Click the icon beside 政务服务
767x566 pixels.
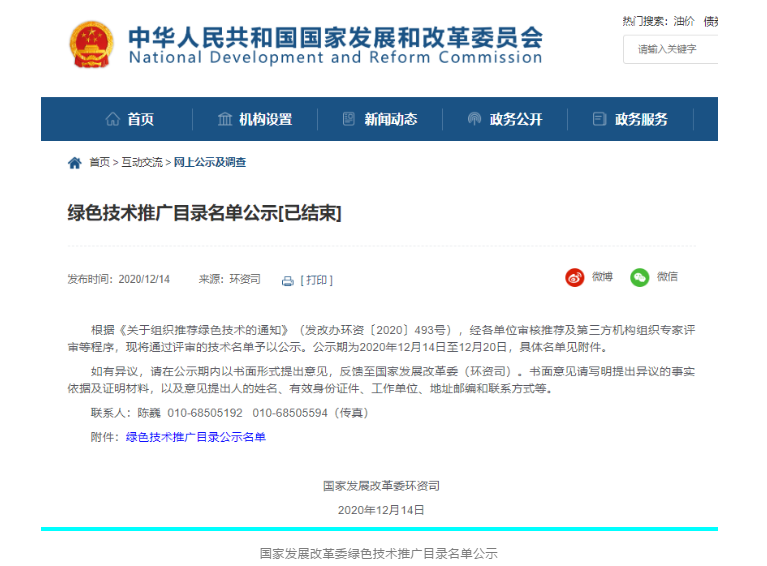point(599,119)
